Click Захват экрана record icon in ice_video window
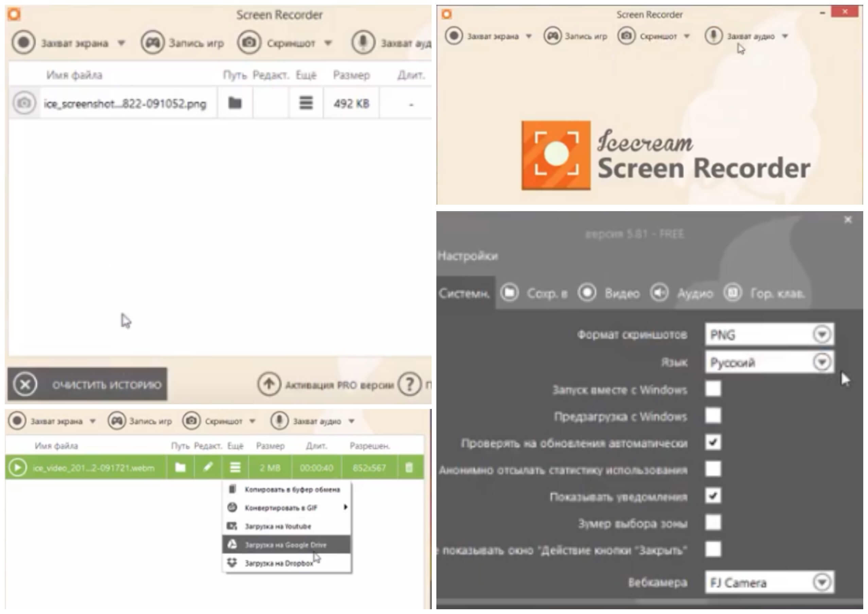 coord(17,421)
